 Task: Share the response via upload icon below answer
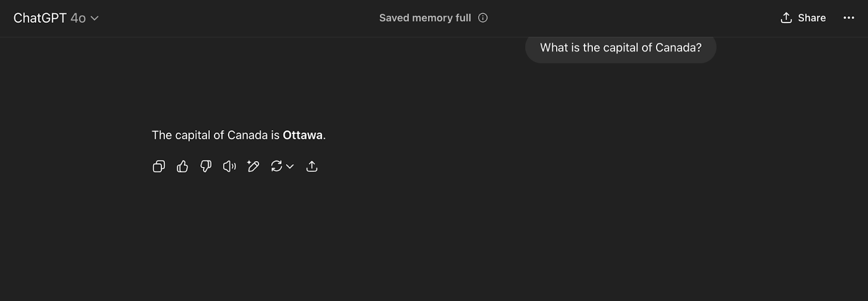click(312, 166)
